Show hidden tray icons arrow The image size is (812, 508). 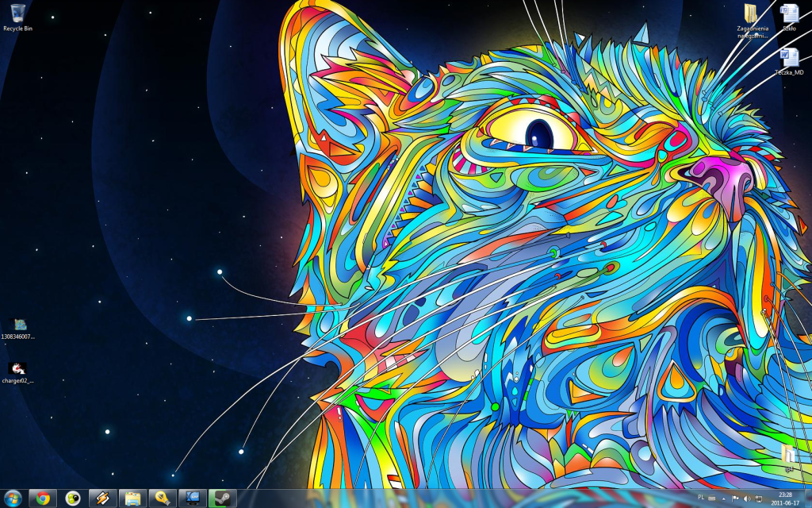(x=724, y=498)
